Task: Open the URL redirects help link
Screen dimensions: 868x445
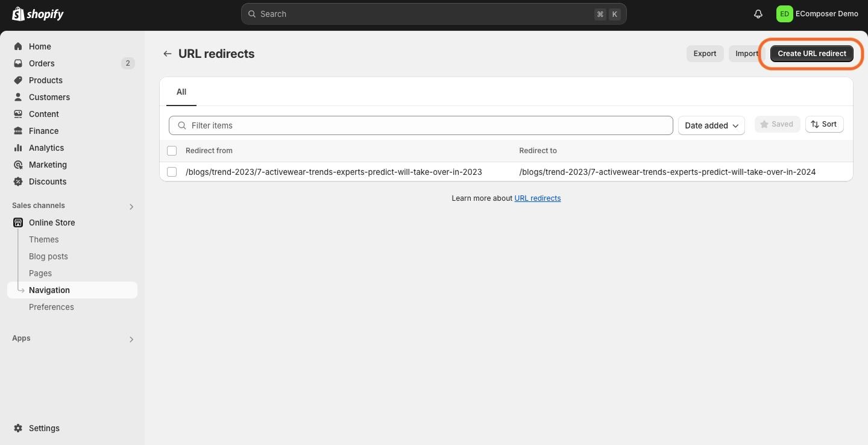Action: click(538, 198)
